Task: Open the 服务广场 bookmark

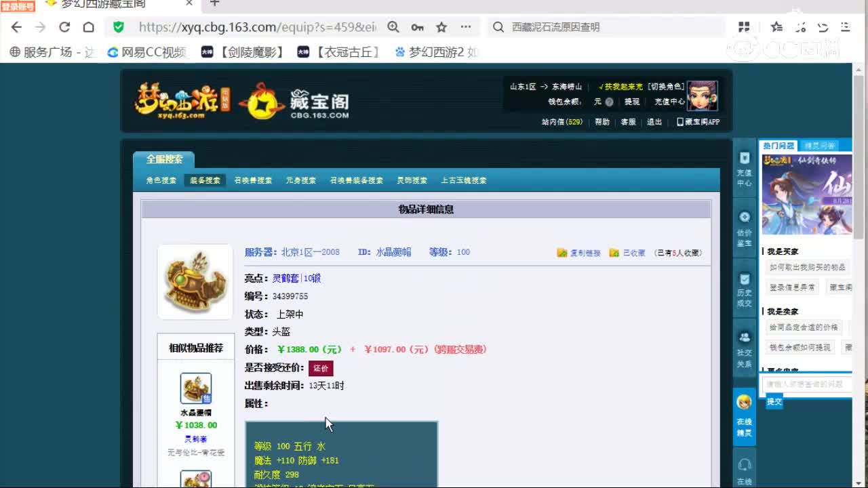Action: pyautogui.click(x=52, y=52)
